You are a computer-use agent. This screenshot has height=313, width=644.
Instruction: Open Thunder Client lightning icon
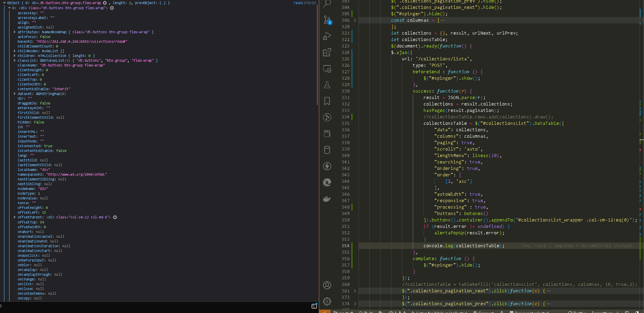click(x=327, y=166)
